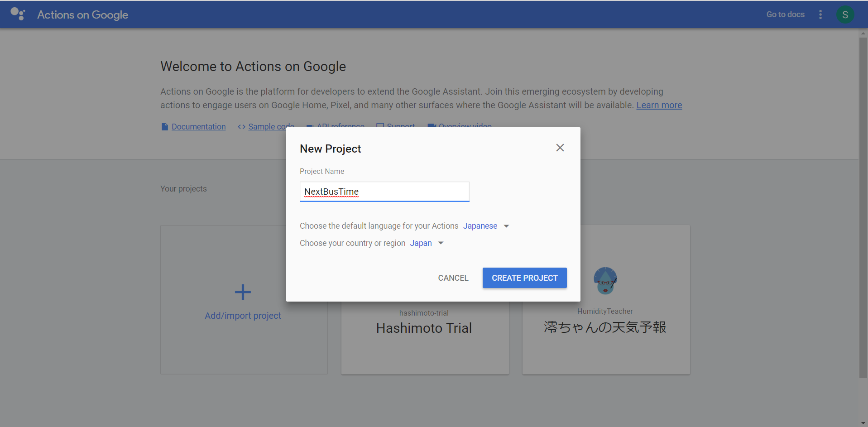Click the hashimoto-trial project ID text
Image resolution: width=868 pixels, height=427 pixels.
[424, 313]
